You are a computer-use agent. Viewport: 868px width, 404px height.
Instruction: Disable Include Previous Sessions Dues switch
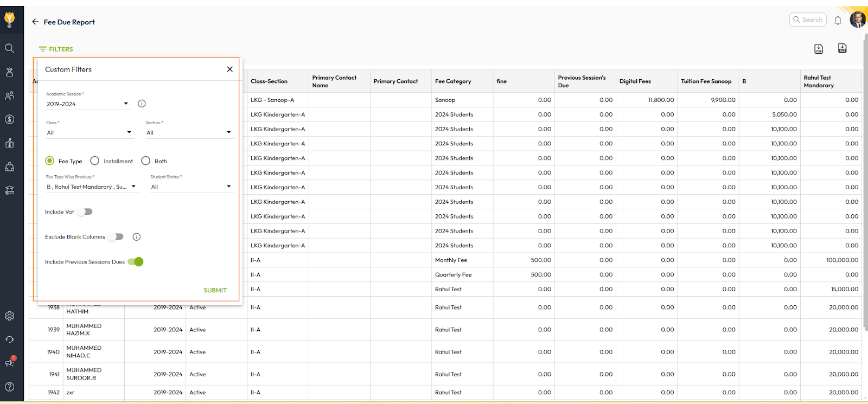(x=136, y=262)
